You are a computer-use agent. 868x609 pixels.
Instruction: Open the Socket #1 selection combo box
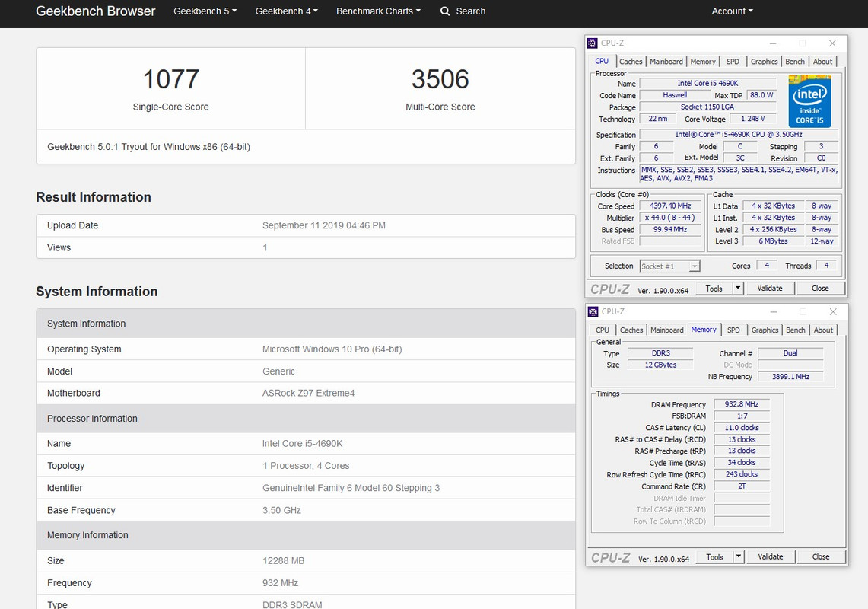click(x=669, y=266)
